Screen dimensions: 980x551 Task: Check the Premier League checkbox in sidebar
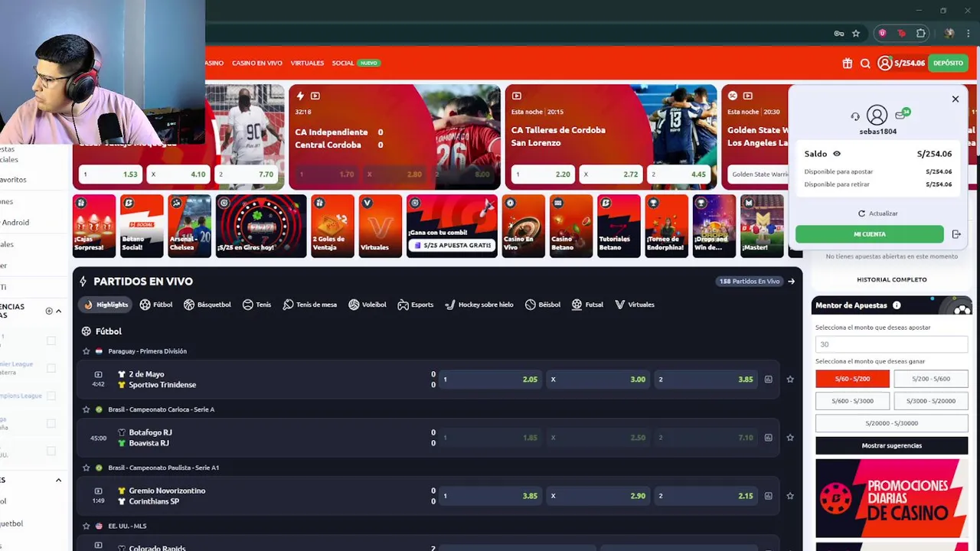51,368
